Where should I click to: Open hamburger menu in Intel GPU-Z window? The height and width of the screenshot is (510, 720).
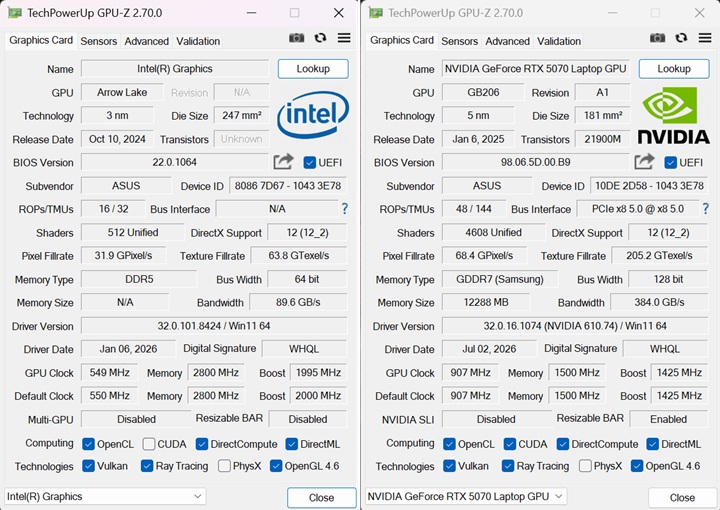click(344, 38)
